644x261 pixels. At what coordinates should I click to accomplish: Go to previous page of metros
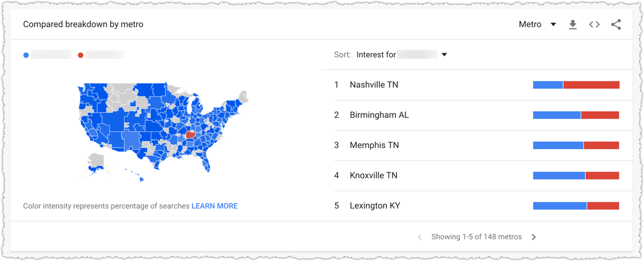[420, 237]
